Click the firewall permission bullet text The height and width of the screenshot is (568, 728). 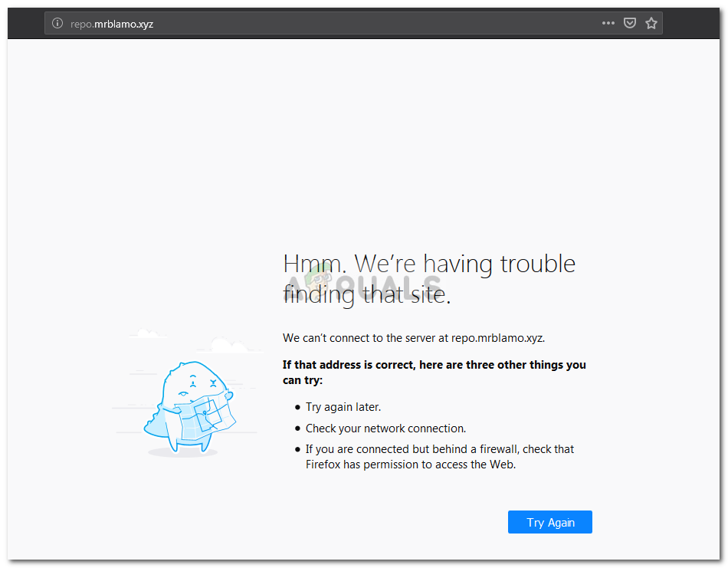click(439, 457)
